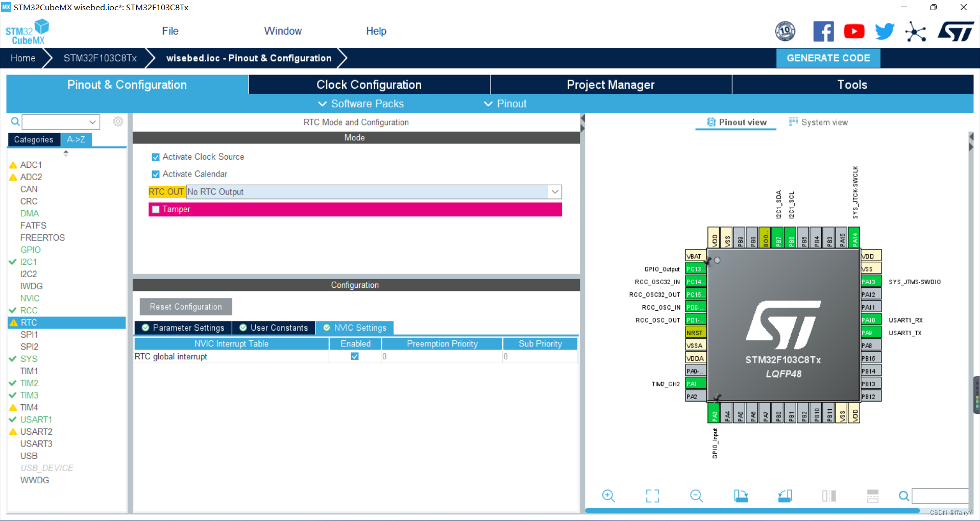Open the Facebook icon link
Screen dimensions: 980x521
click(x=823, y=32)
